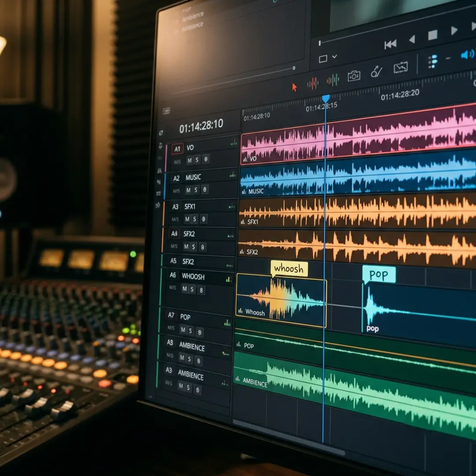Image resolution: width=476 pixels, height=476 pixels.
Task: Select the orange SFX2 audio clip
Action: coord(357,247)
